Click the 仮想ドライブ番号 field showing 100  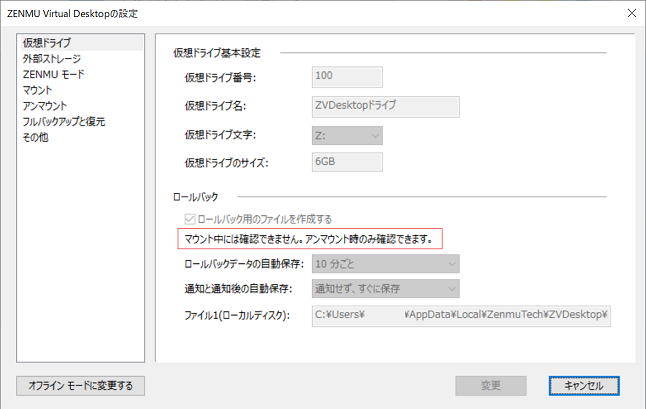(346, 75)
